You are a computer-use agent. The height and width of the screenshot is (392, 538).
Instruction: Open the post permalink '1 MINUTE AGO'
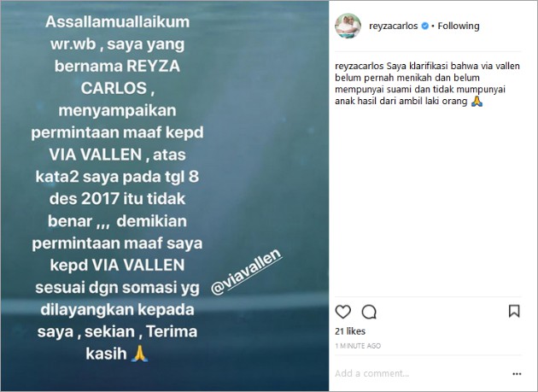[x=358, y=346]
